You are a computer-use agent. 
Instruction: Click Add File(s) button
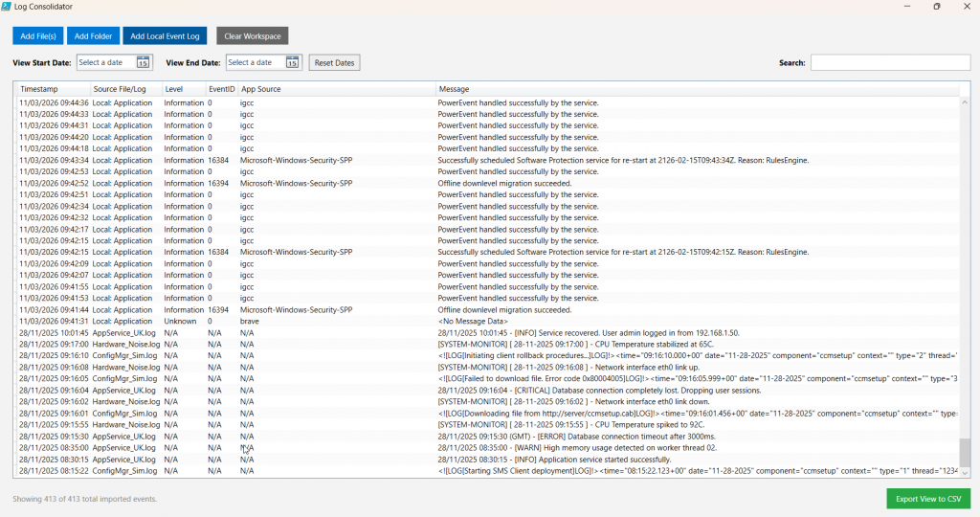click(38, 36)
